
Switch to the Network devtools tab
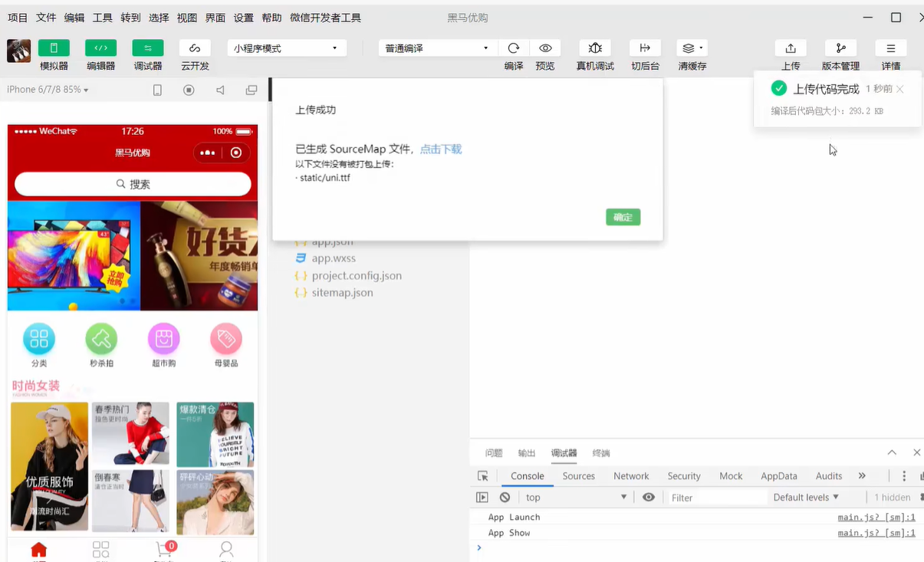[x=631, y=476]
